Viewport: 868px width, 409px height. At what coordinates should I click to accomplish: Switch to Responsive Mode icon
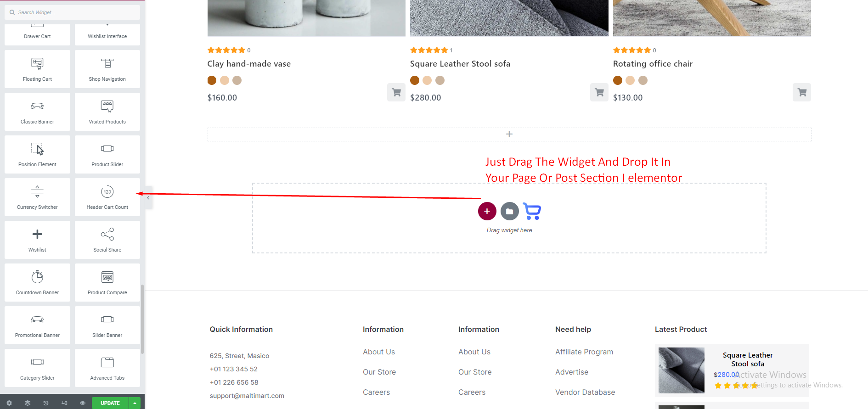pos(64,403)
